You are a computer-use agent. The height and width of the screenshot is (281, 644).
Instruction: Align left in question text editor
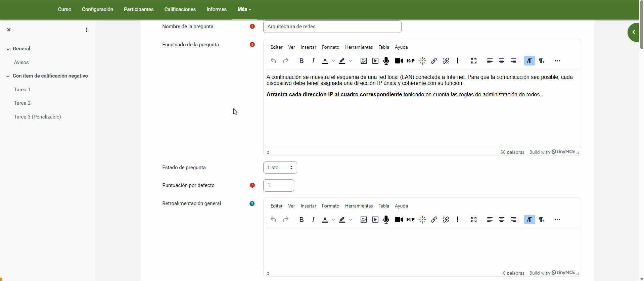[x=490, y=61]
